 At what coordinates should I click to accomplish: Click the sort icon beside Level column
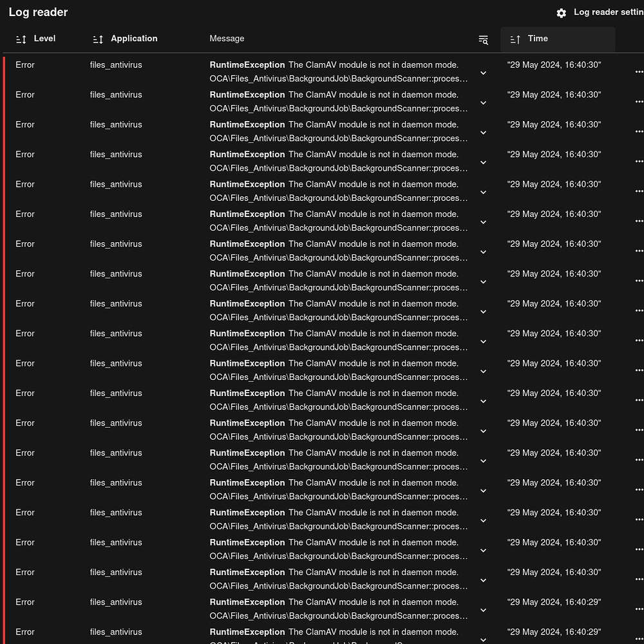pos(21,39)
